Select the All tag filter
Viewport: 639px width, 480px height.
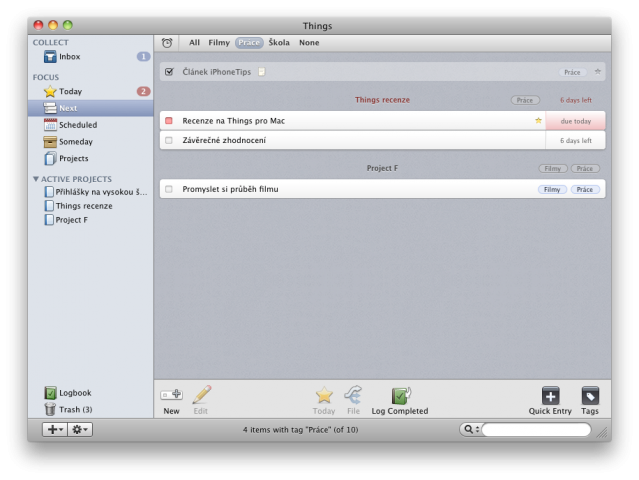tap(194, 42)
